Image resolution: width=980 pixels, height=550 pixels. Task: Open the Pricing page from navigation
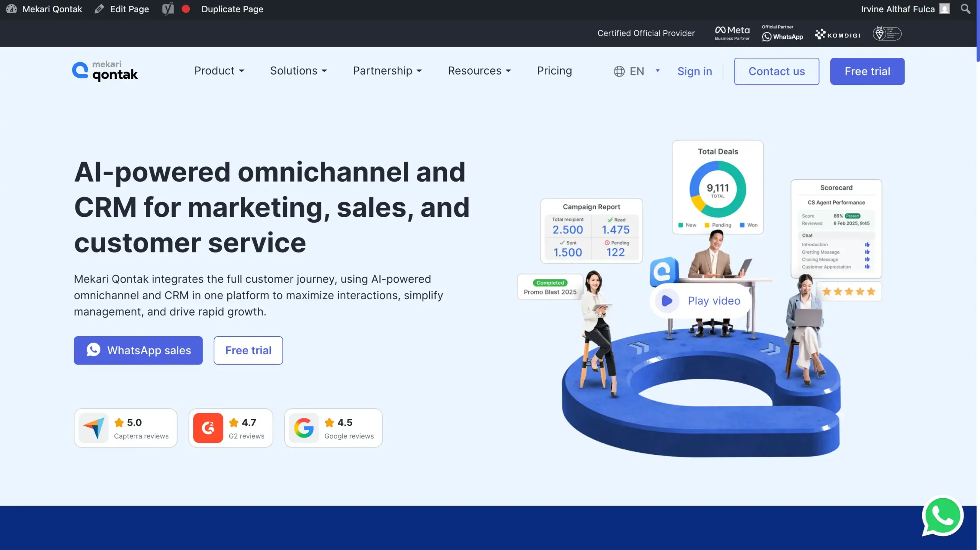[554, 71]
